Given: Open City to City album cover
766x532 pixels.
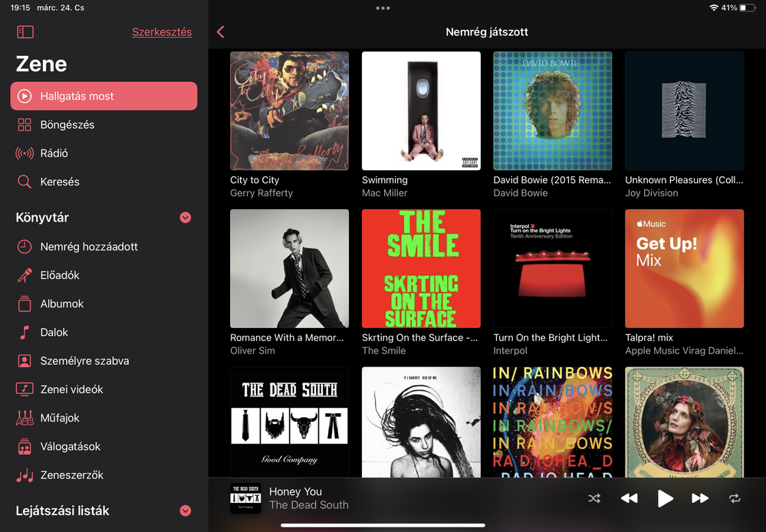Looking at the screenshot, I should tap(289, 111).
